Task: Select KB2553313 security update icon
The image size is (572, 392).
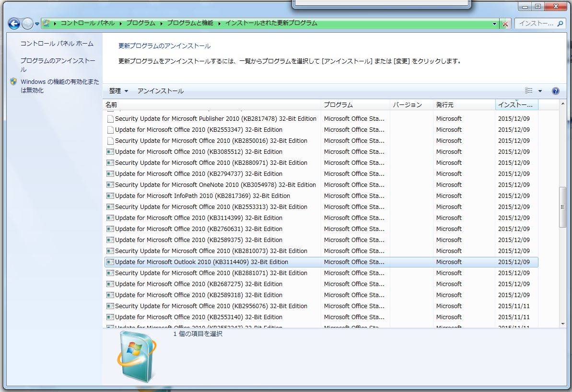Action: click(110, 207)
